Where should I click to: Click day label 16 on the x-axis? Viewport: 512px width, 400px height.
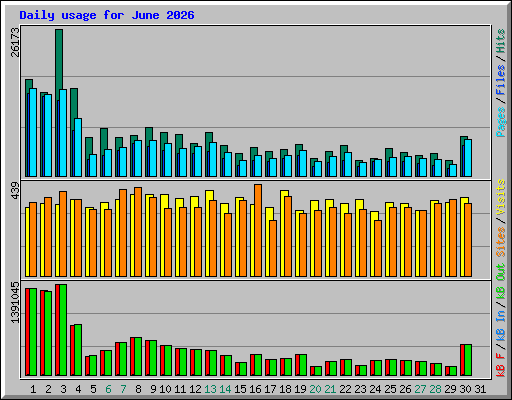[255, 389]
